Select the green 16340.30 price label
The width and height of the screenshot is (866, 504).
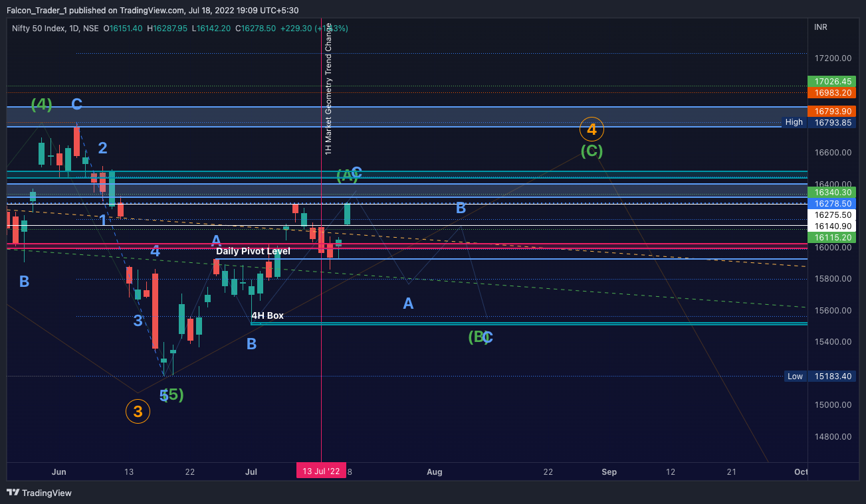tap(833, 192)
